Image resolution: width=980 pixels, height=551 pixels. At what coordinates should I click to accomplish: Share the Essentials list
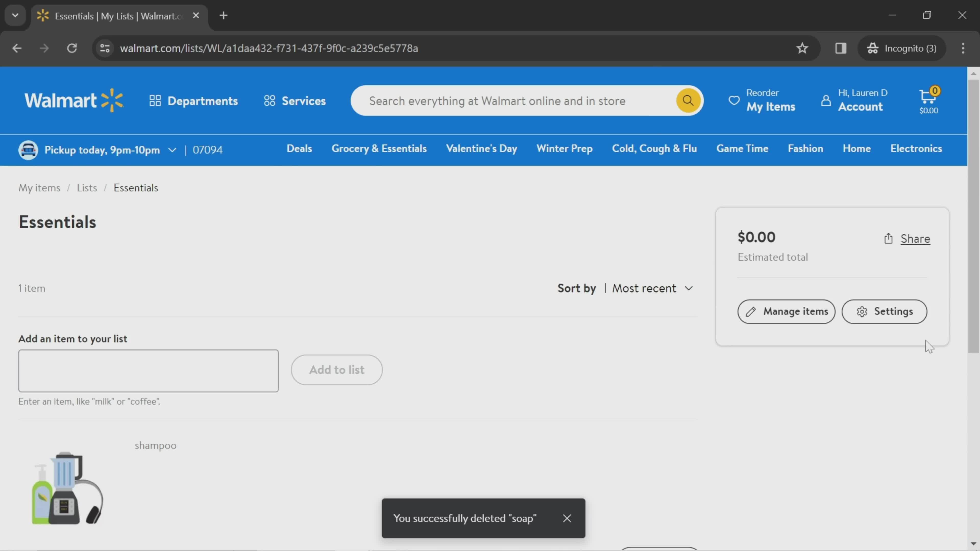915,239
